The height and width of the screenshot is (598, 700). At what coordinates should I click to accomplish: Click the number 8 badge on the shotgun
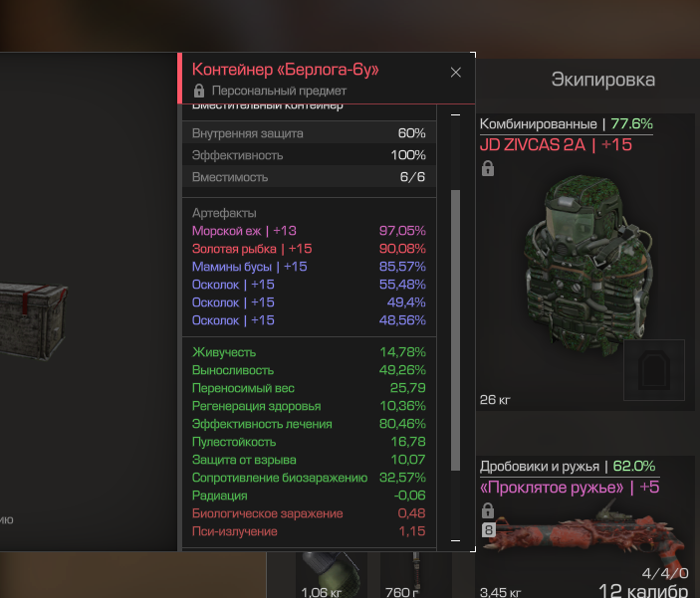488,529
